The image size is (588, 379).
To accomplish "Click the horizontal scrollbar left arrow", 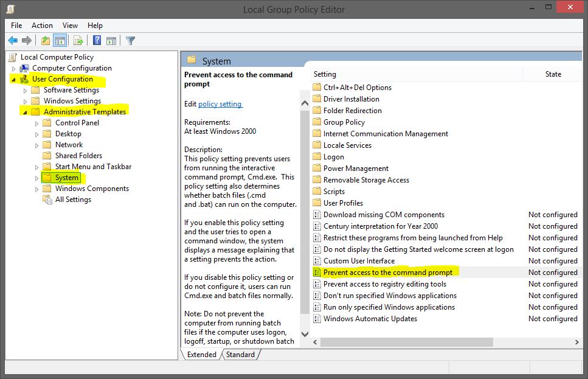I will tap(316, 342).
